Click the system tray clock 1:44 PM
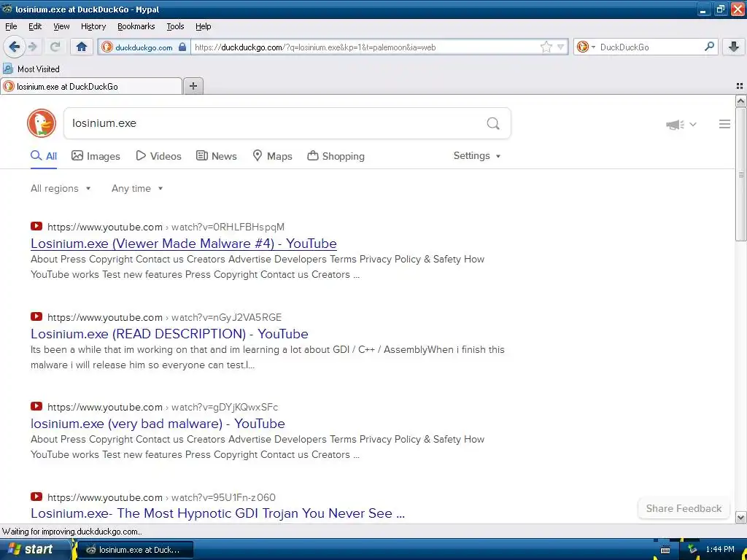 (x=720, y=550)
